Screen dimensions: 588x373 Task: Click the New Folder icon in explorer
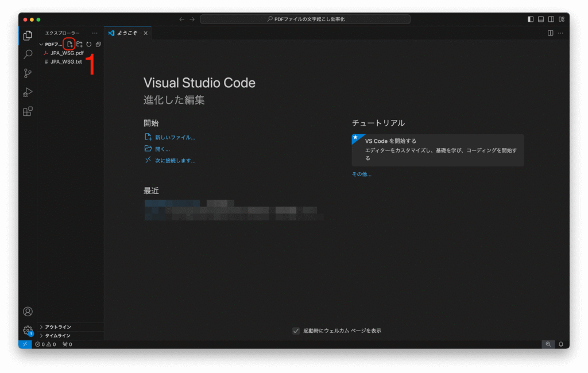79,44
